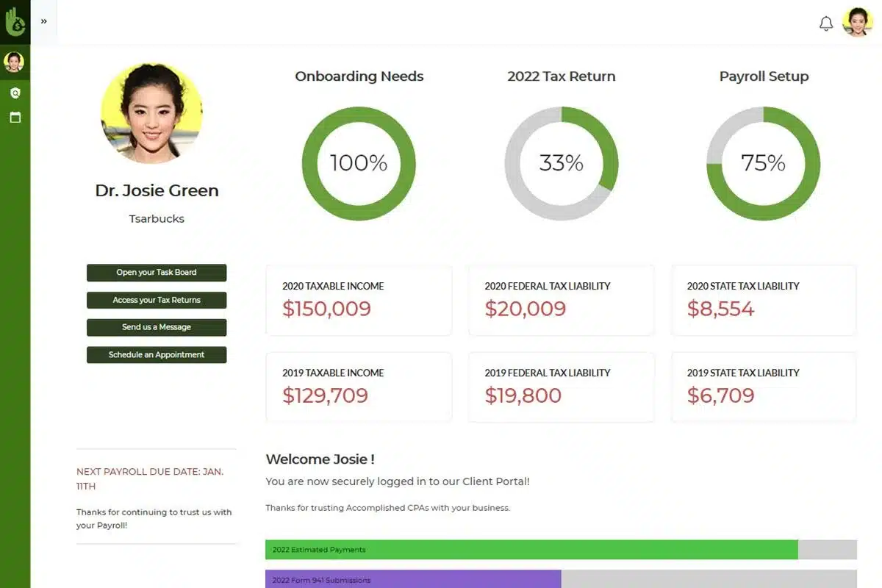
Task: Open the 2020 Taxable Income card
Action: pyautogui.click(x=359, y=301)
